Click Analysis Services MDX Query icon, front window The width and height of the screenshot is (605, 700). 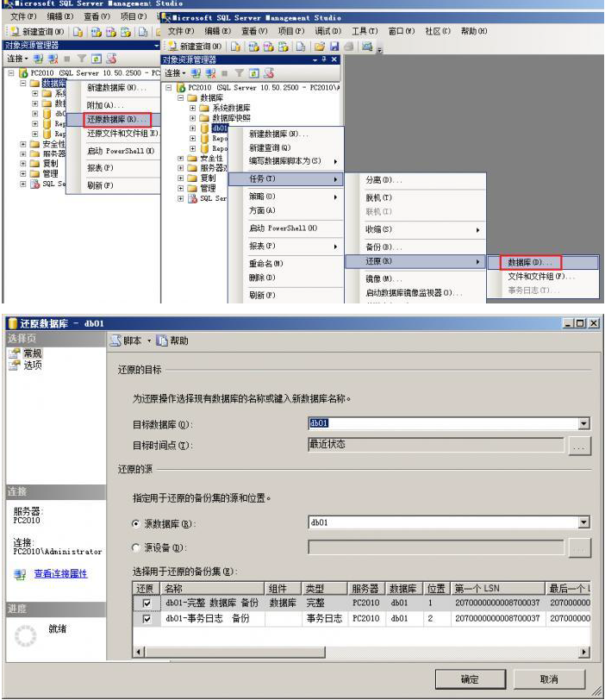254,47
